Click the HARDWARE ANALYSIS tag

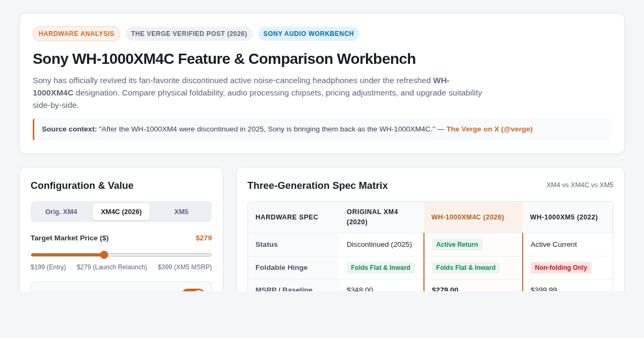pyautogui.click(x=76, y=34)
